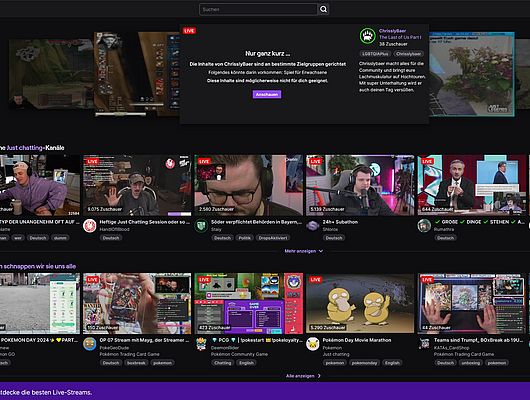Screen dimensions: 530x400
Task: Focus the Suchen search field
Action: pyautogui.click(x=258, y=9)
